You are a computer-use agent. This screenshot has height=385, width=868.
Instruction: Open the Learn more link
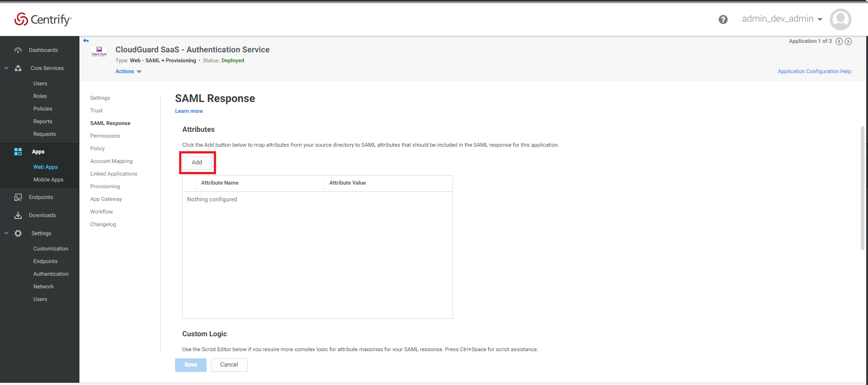coord(189,111)
